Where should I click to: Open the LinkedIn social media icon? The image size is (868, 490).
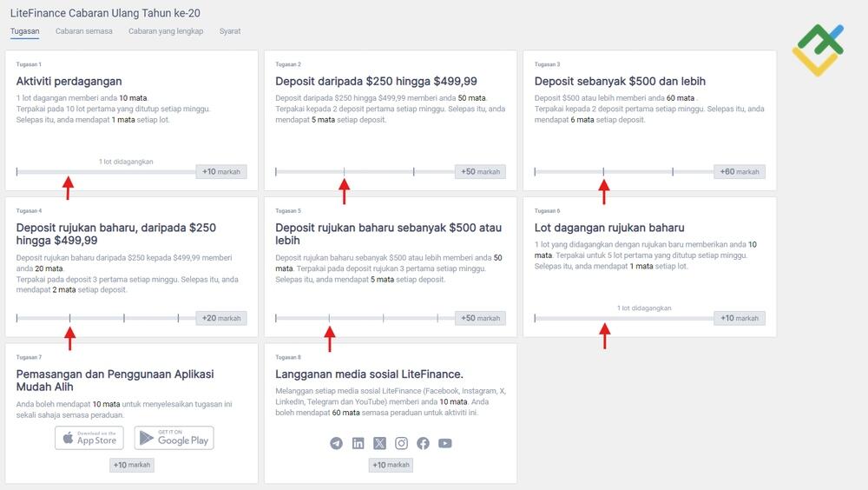358,443
